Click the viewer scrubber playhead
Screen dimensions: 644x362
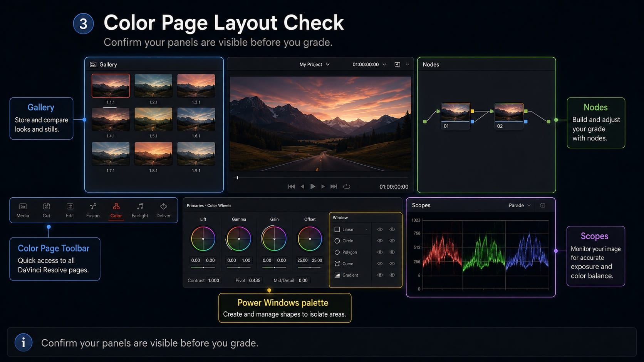(x=237, y=178)
